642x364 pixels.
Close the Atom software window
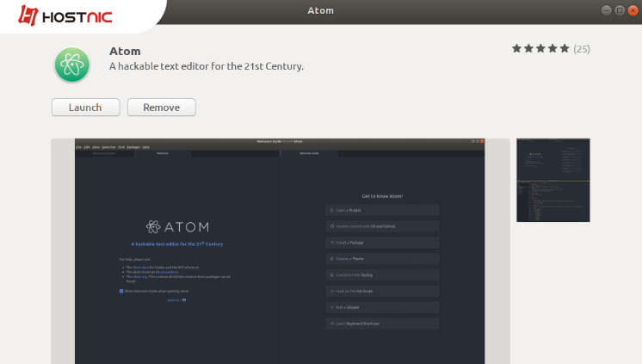pyautogui.click(x=633, y=10)
